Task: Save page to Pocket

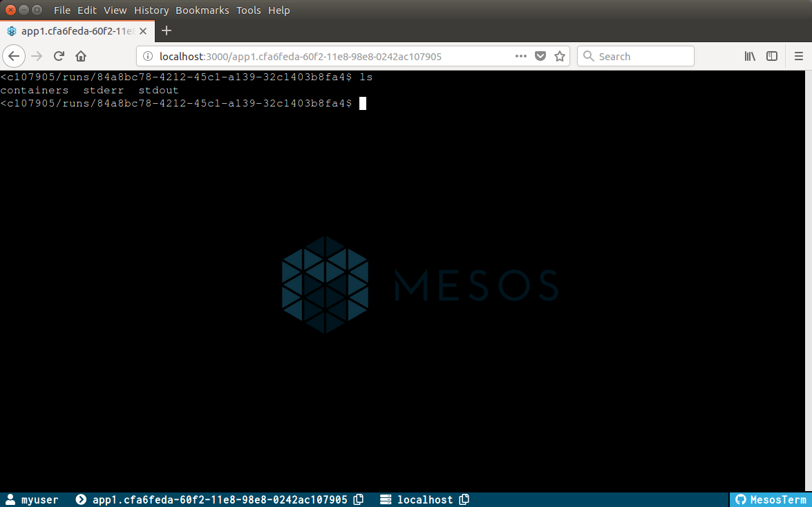Action: (x=540, y=56)
